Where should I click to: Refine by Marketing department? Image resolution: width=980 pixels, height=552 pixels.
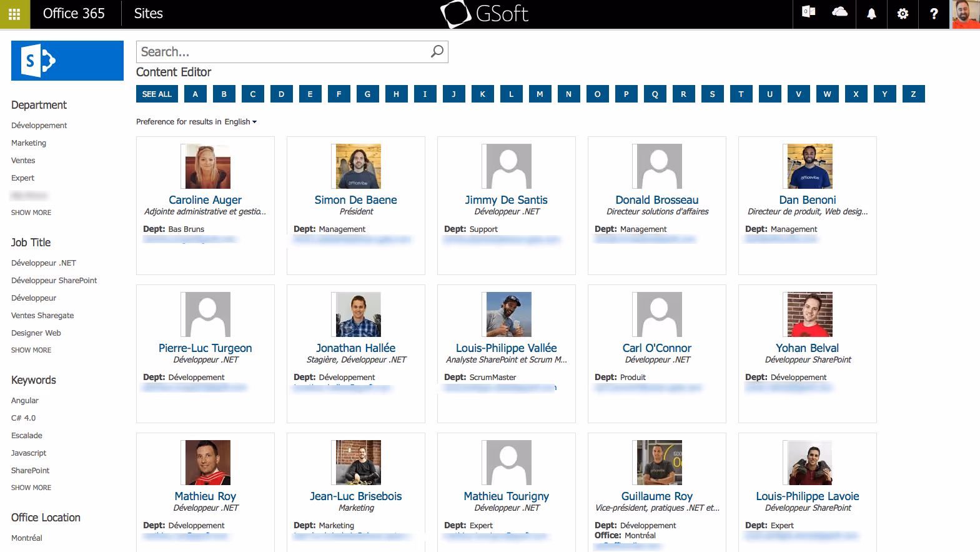pyautogui.click(x=29, y=143)
